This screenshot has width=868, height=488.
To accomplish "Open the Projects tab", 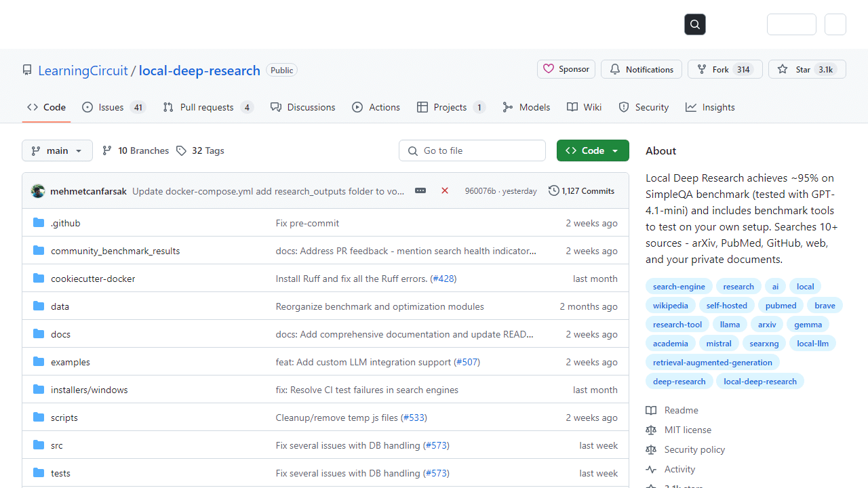I will click(451, 107).
